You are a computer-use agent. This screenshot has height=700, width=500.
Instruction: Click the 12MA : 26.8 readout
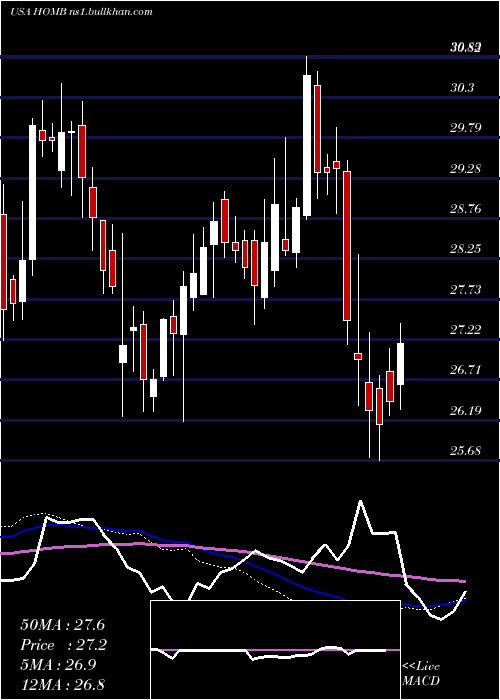point(62,684)
